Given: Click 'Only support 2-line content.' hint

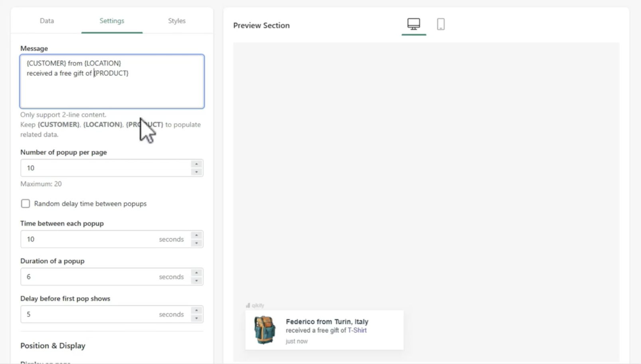Looking at the screenshot, I should [63, 115].
